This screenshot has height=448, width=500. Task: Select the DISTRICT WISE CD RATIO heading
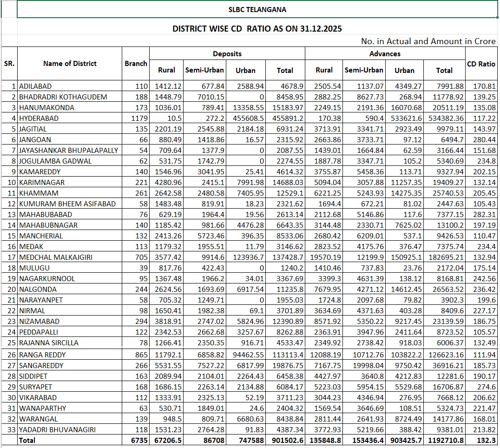coord(257,28)
